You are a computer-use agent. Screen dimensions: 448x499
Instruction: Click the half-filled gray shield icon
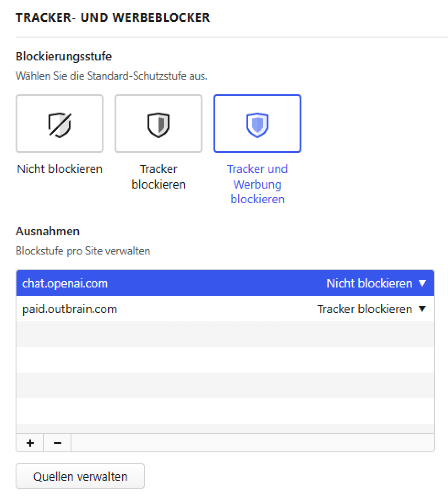pyautogui.click(x=158, y=124)
